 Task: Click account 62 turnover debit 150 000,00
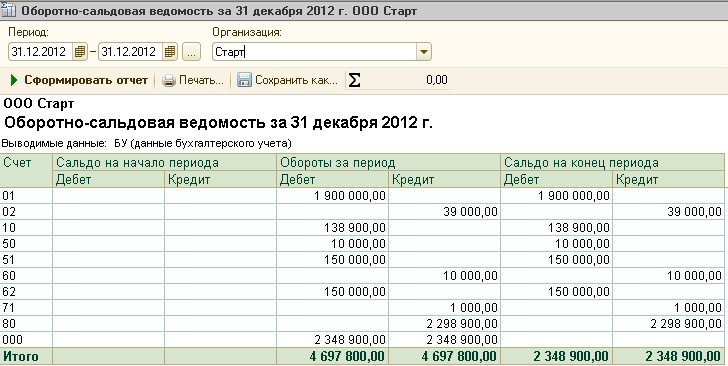(355, 292)
